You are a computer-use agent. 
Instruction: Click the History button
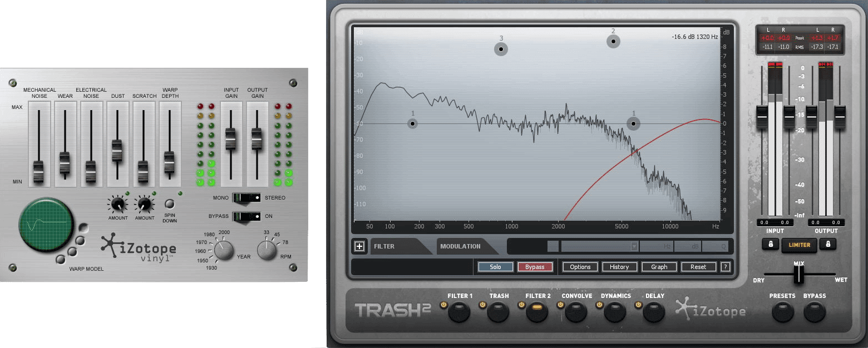point(619,267)
